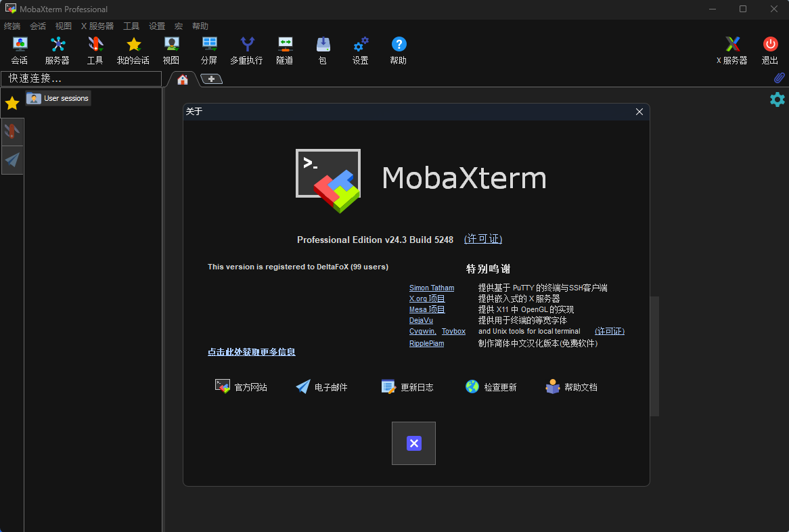Open the 视图 menu in menu bar
Screen dimensions: 789x532
pos(64,26)
